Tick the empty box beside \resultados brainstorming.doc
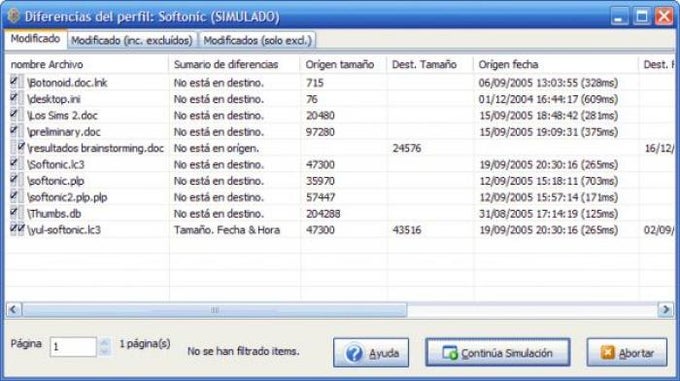Image resolution: width=680 pixels, height=381 pixels. (13, 148)
